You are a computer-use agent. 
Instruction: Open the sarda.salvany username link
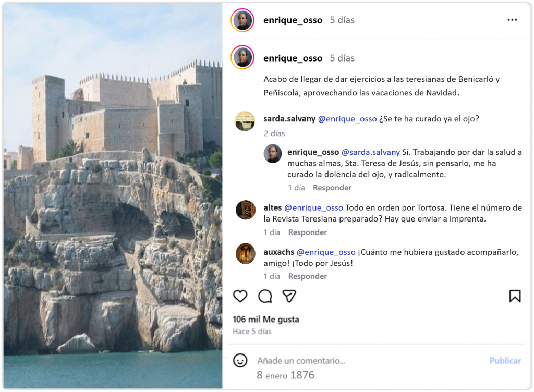(289, 119)
